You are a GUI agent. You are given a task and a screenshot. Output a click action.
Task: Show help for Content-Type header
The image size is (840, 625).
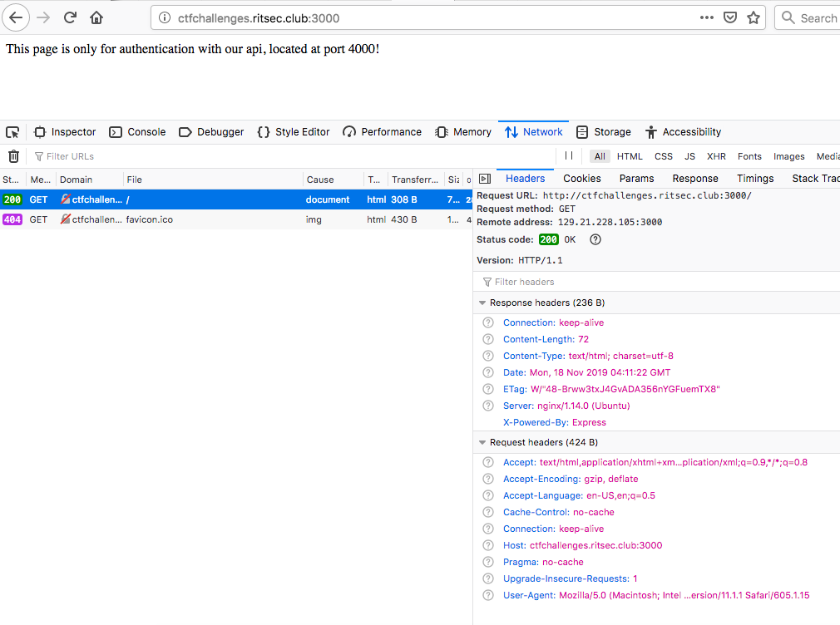(x=488, y=356)
